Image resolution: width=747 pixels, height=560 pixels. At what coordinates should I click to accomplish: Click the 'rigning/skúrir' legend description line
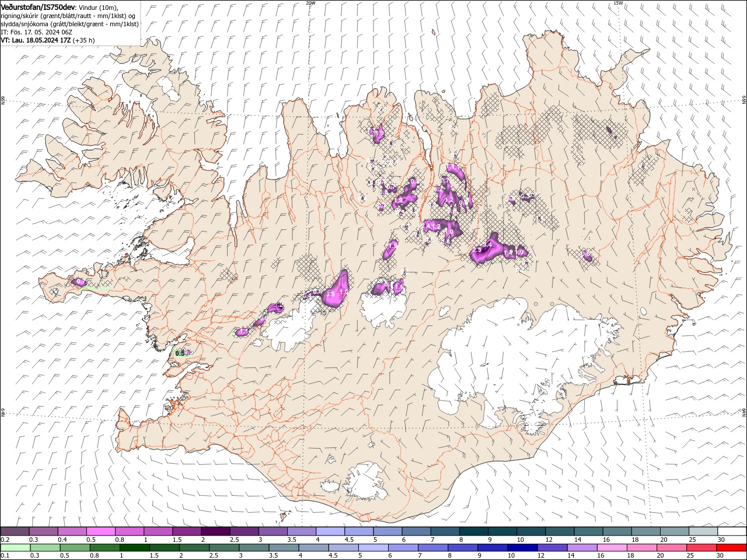(68, 15)
